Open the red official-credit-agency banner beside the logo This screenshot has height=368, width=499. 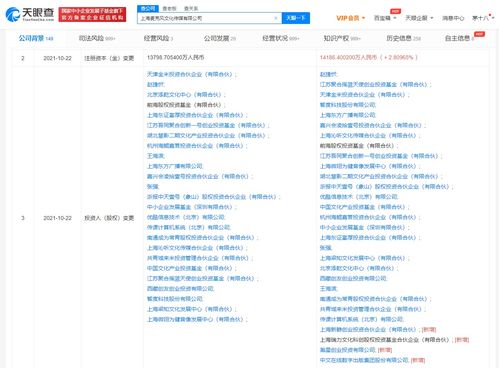pos(92,14)
